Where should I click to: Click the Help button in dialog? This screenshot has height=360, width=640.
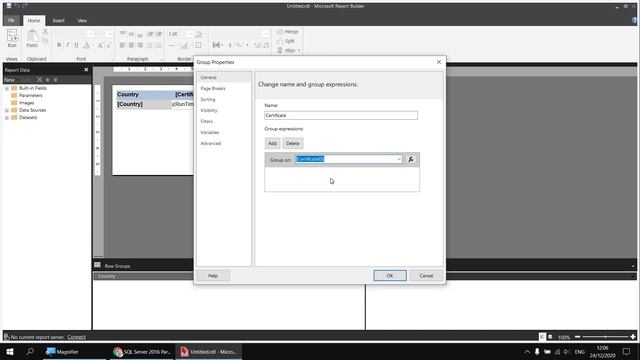click(213, 276)
